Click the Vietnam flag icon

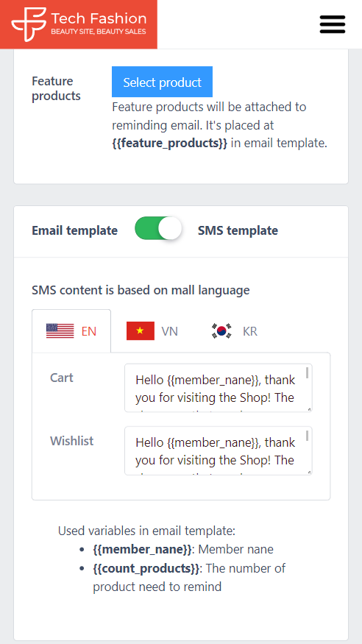[141, 331]
